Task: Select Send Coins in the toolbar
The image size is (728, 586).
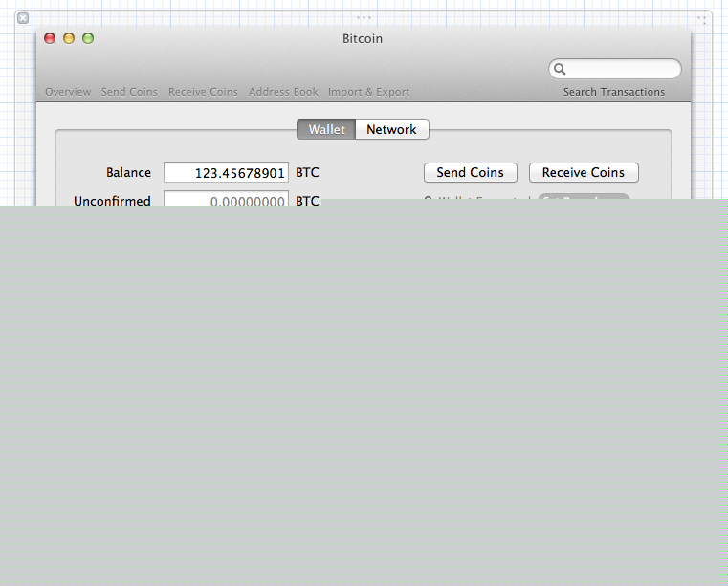Action: click(129, 92)
